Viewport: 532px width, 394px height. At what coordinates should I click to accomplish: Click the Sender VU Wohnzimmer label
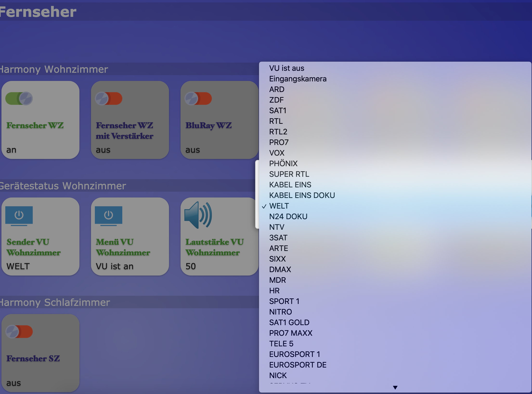[34, 247]
